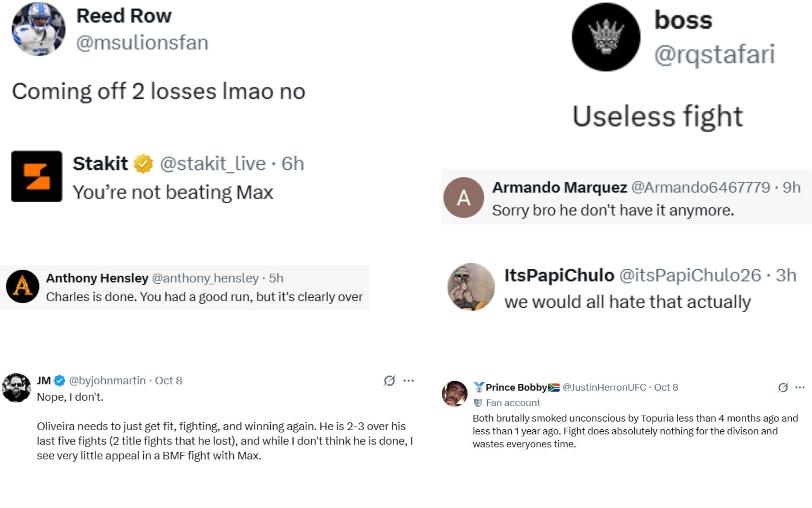The image size is (812, 508).
Task: Visit the @rqstafari profile handle
Action: click(714, 55)
